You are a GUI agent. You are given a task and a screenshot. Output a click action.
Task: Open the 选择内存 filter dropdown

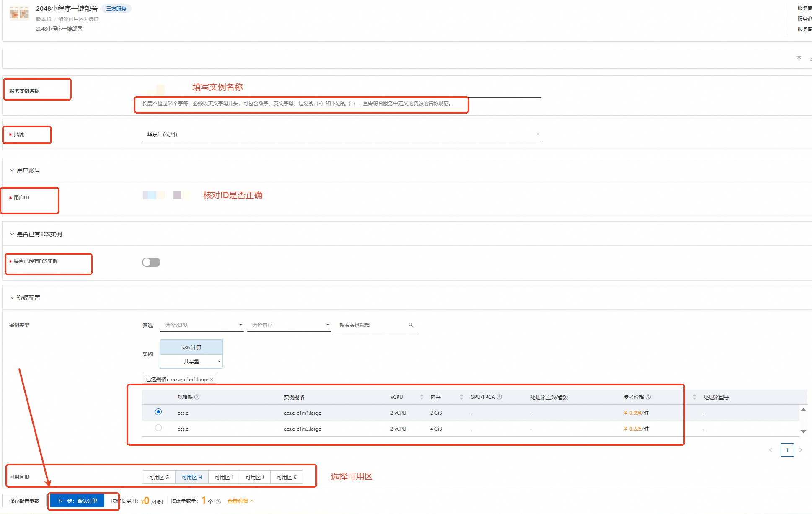pos(289,325)
